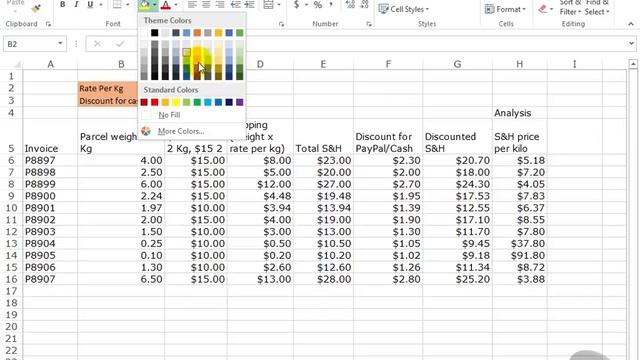
Task: Toggle Underline formatting
Action: tap(90, 4)
